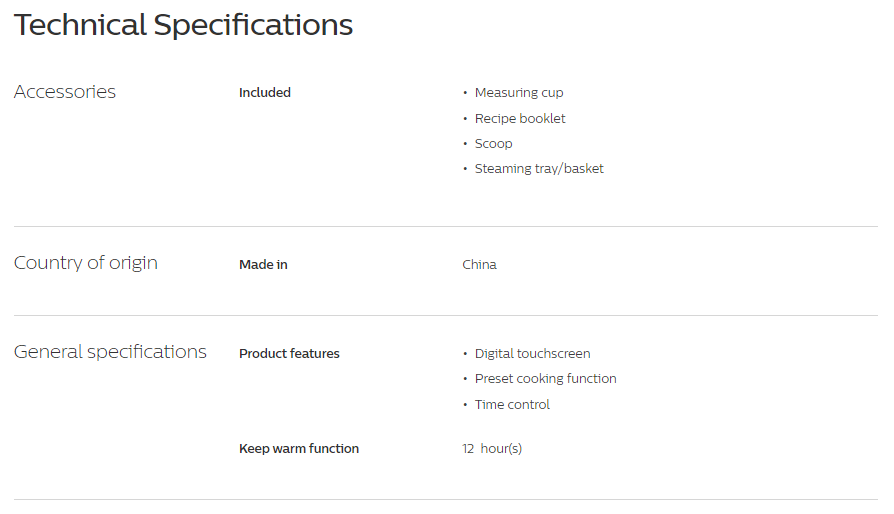This screenshot has height=514, width=894.
Task: Click the Technical Specifications heading
Action: tap(183, 26)
